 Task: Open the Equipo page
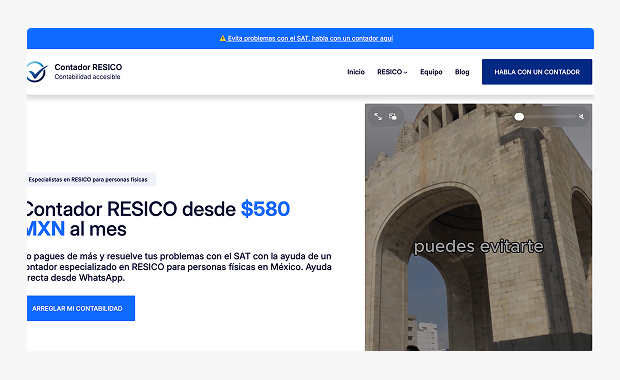coord(431,72)
